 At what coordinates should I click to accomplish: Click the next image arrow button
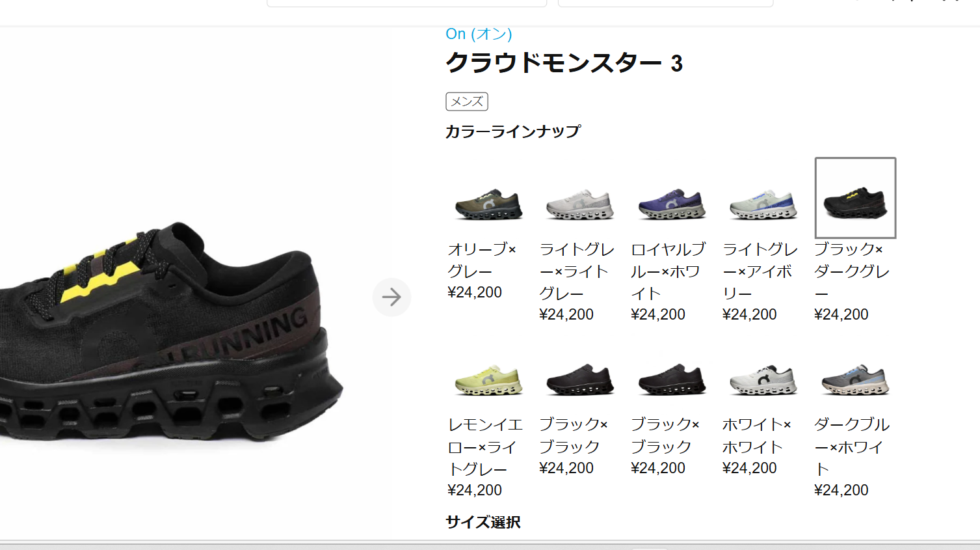click(x=391, y=297)
